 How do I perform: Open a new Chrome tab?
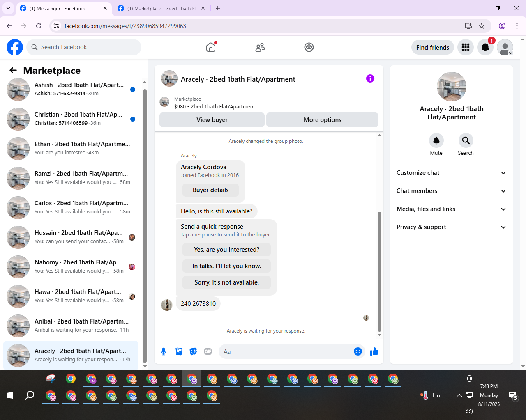point(218,8)
